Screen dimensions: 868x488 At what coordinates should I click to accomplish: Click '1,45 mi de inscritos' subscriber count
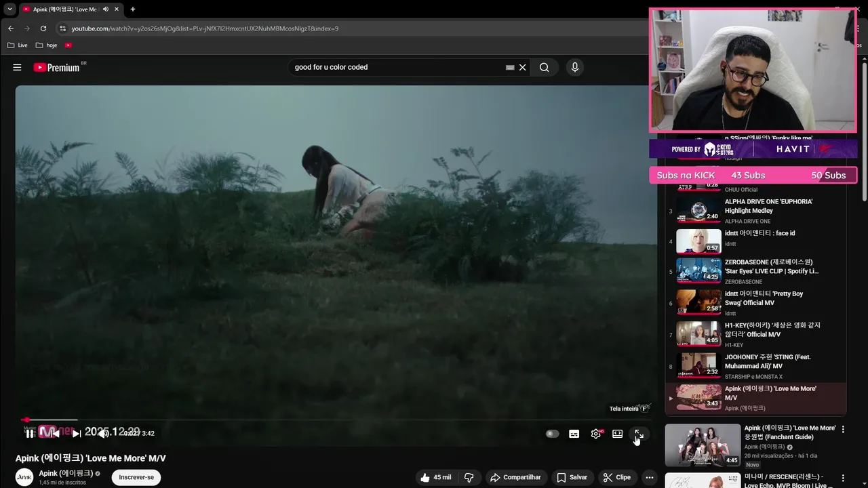tap(62, 483)
